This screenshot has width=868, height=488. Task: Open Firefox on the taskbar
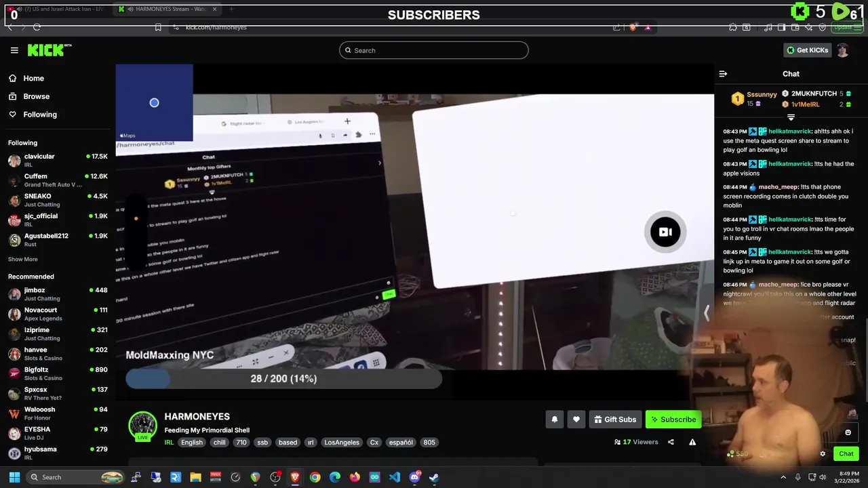click(355, 477)
